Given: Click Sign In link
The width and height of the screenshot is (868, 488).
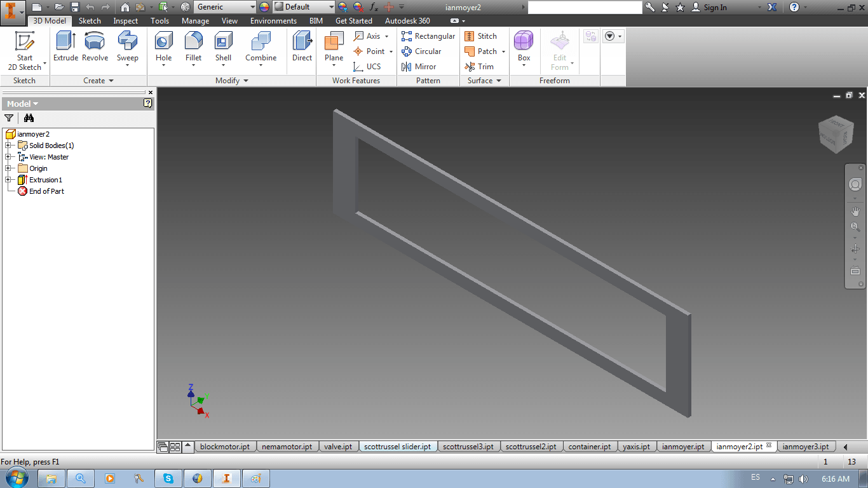Looking at the screenshot, I should click(x=709, y=7).
